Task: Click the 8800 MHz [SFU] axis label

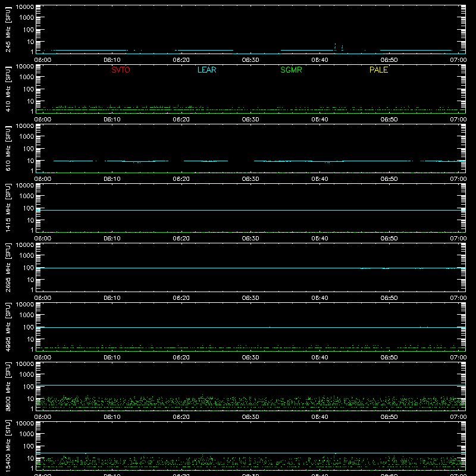Action: (x=8, y=386)
